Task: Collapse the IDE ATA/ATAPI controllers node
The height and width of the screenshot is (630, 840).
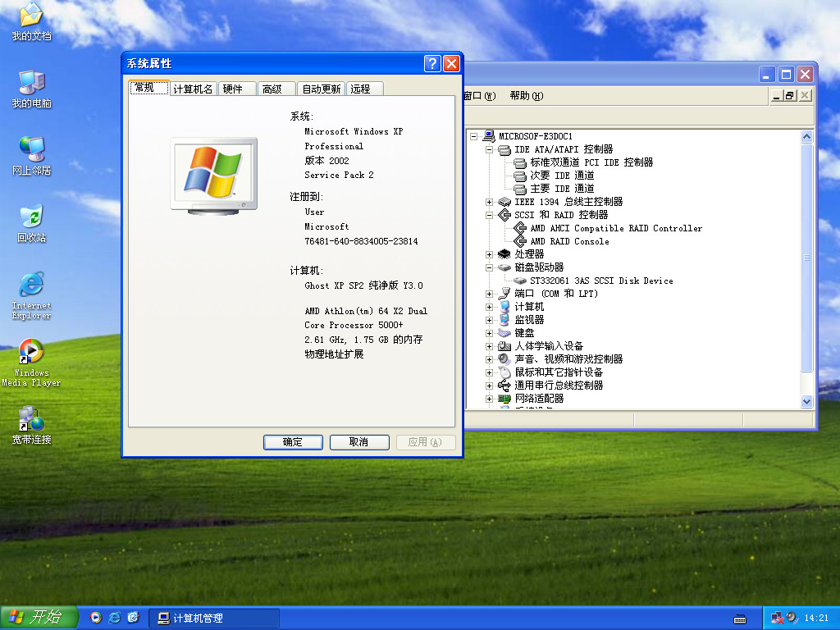Action: (490, 149)
